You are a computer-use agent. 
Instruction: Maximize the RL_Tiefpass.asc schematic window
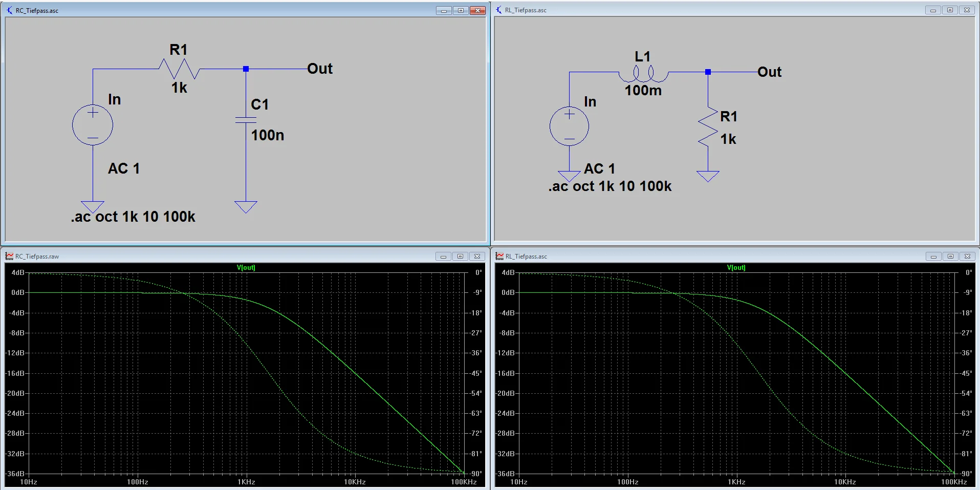tap(950, 10)
